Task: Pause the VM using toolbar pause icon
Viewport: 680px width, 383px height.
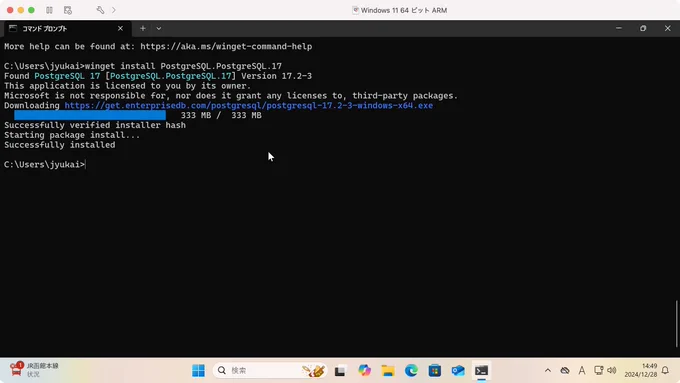Action: tap(49, 10)
